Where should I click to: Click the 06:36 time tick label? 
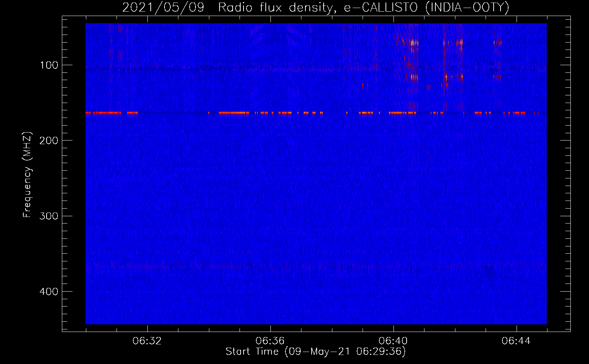(270, 341)
